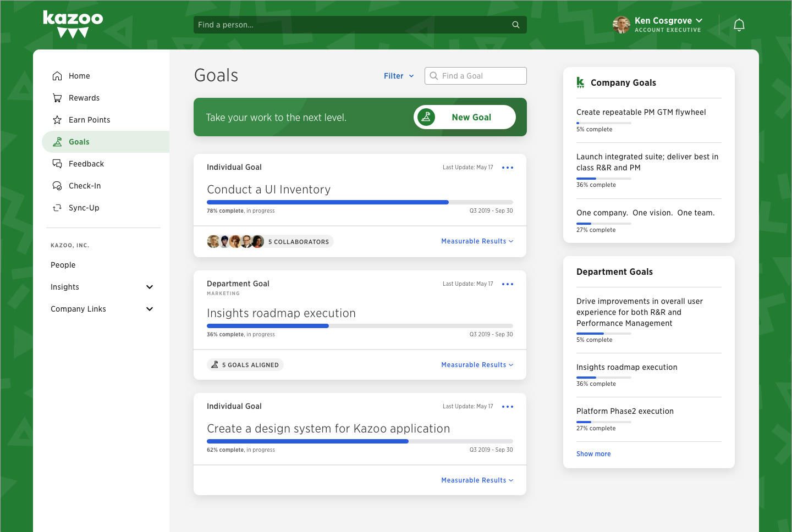
Task: Click the MARKETING label under Department Goal
Action: 223,293
